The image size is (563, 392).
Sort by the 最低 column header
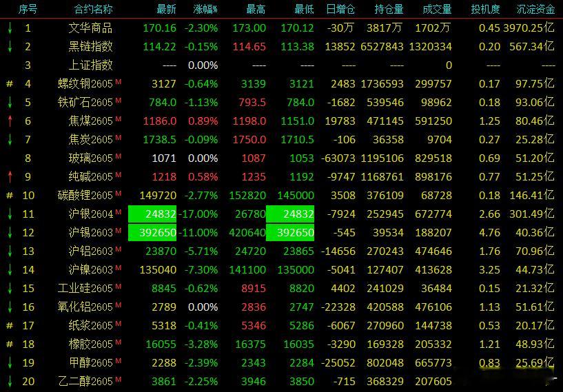(x=304, y=10)
